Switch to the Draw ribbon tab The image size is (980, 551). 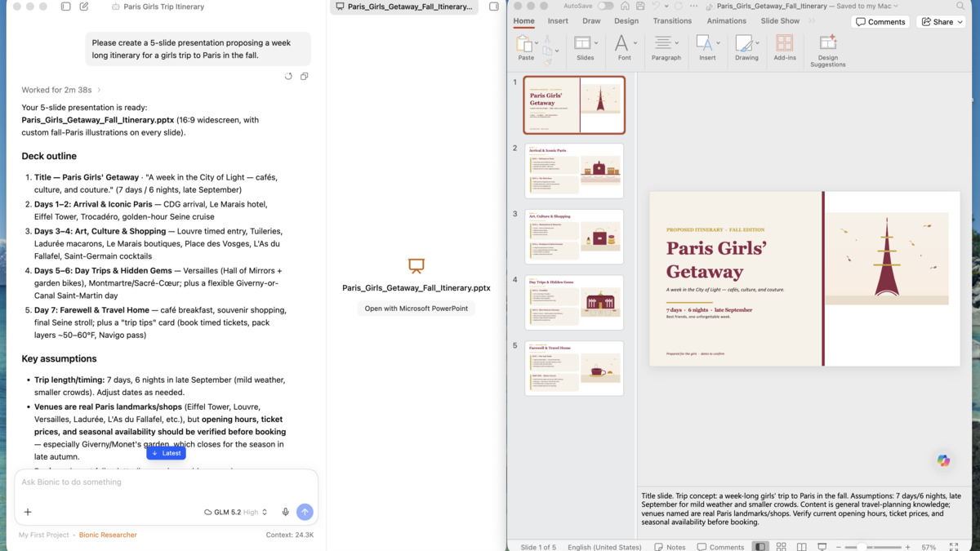(591, 21)
